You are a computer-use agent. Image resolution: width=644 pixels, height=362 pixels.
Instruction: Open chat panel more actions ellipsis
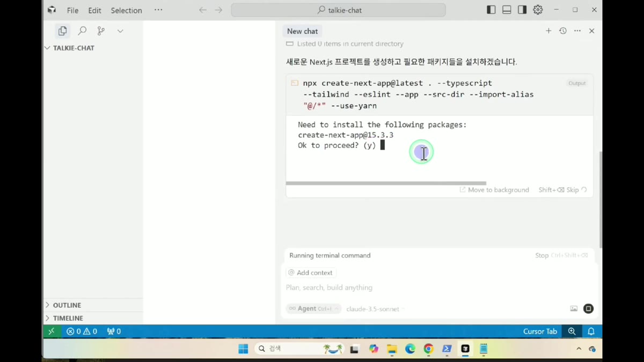[x=577, y=31]
